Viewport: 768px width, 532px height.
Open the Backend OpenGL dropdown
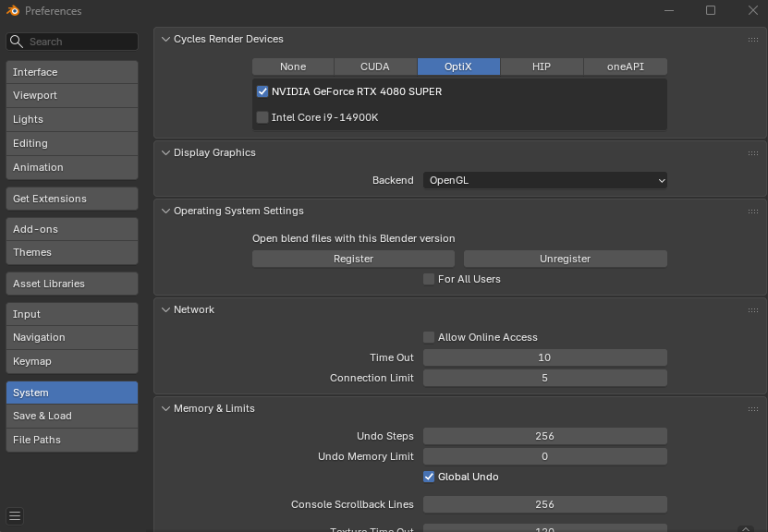[x=544, y=180]
